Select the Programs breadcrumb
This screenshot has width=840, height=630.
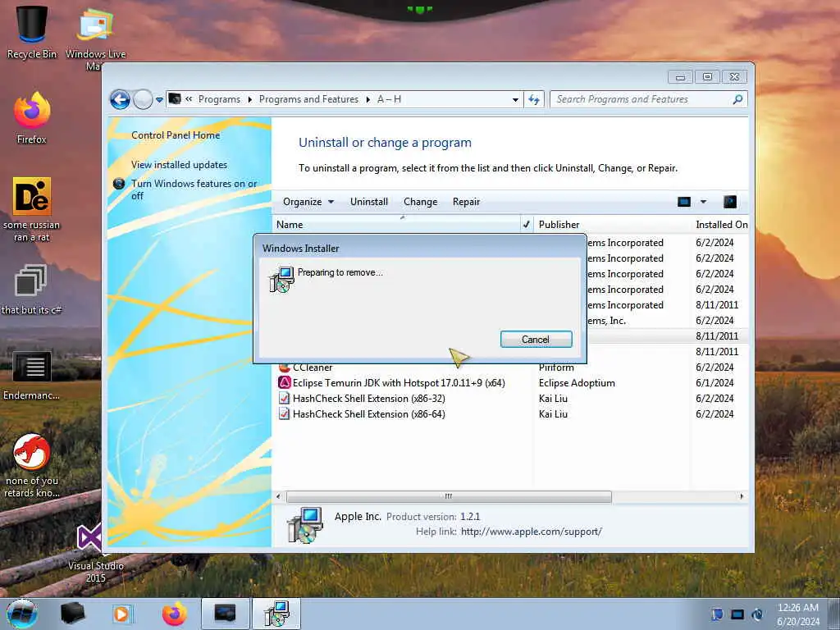(219, 99)
